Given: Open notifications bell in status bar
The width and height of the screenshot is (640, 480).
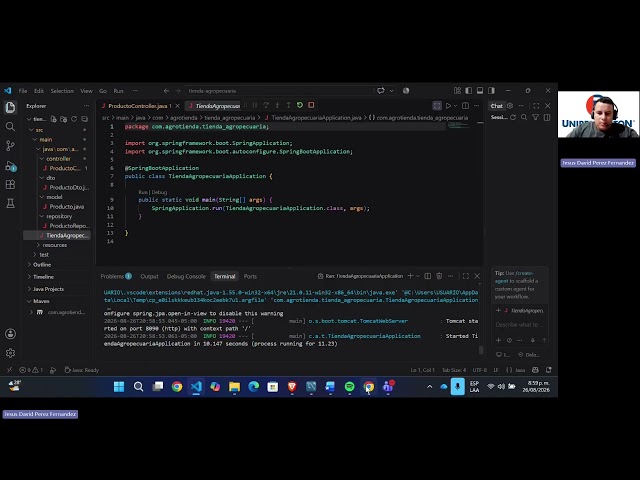Looking at the screenshot, I should pyautogui.click(x=549, y=370).
